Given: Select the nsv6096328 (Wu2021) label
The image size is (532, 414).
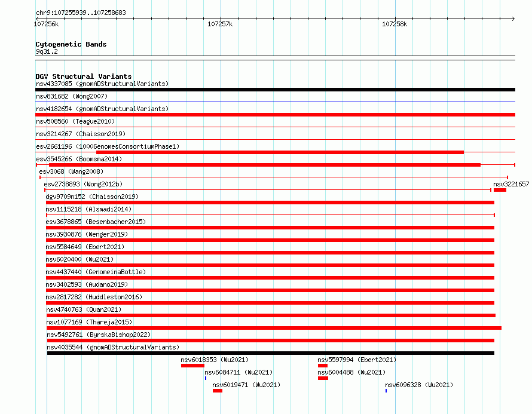Looking at the screenshot, I should pos(419,385).
